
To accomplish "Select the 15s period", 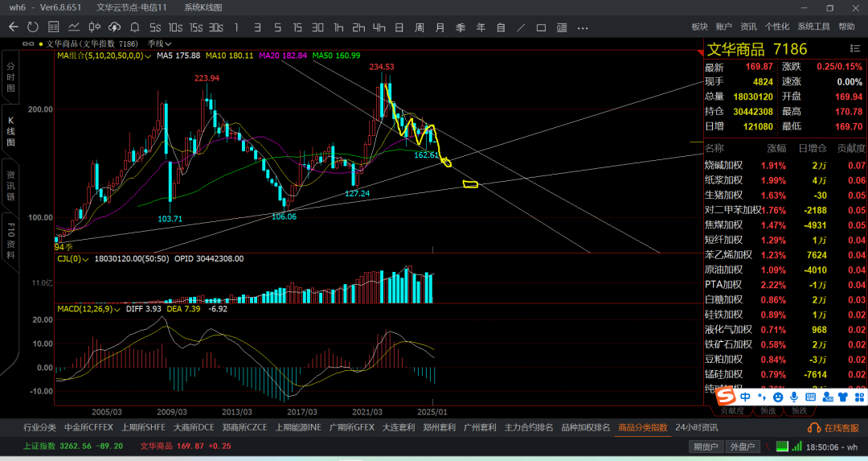I will 196,27.
